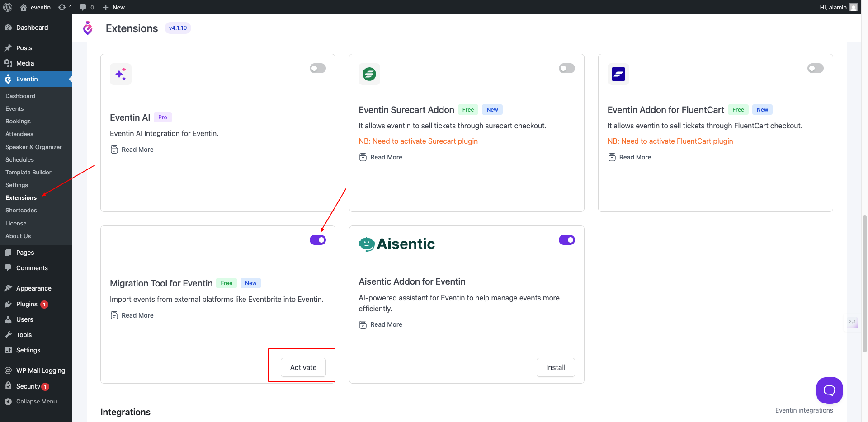868x422 pixels.
Task: Click the Dashboard gauge icon in sidebar
Action: [x=8, y=28]
